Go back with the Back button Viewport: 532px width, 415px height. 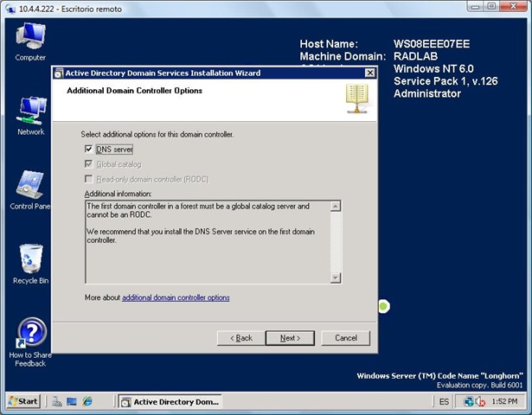[x=240, y=337]
